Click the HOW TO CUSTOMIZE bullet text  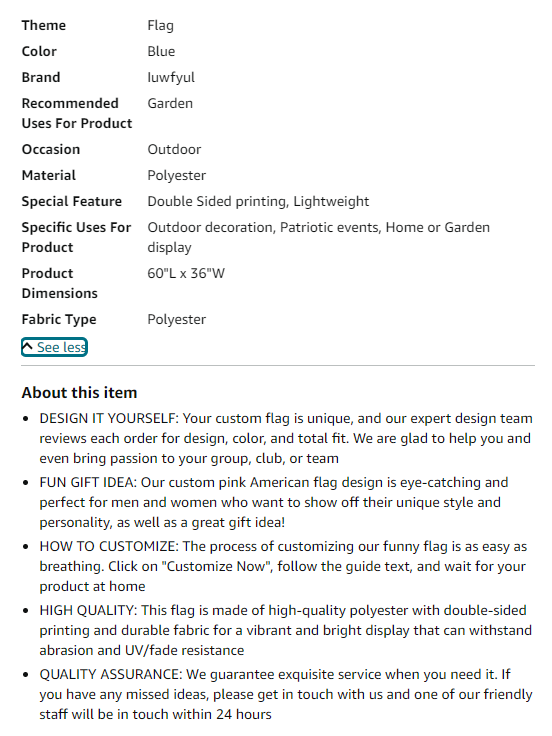pos(283,566)
